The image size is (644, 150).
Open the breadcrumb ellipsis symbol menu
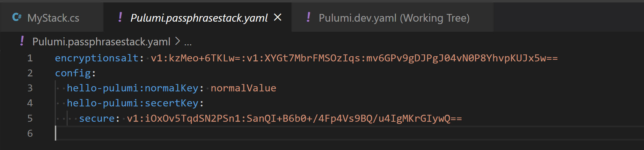pos(188,42)
